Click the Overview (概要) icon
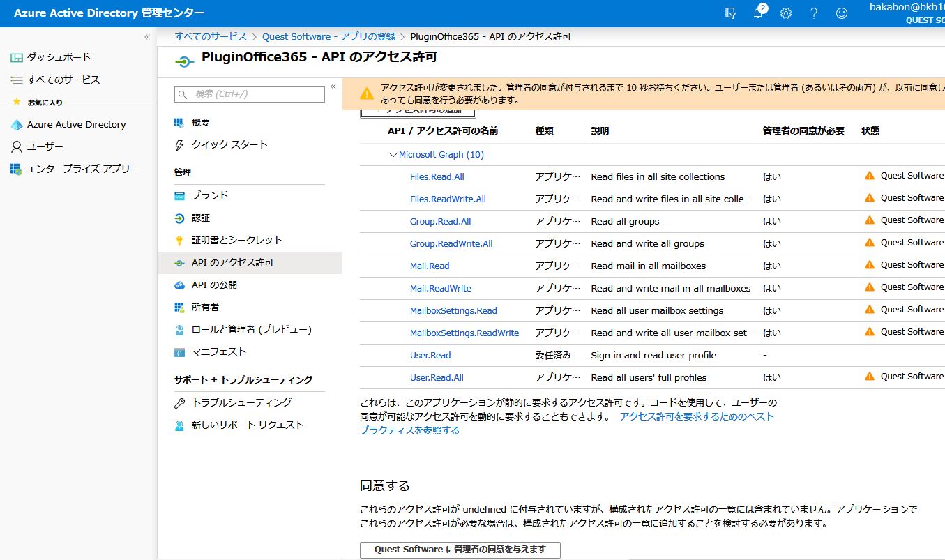Screen dimensions: 945x560 pos(179,123)
